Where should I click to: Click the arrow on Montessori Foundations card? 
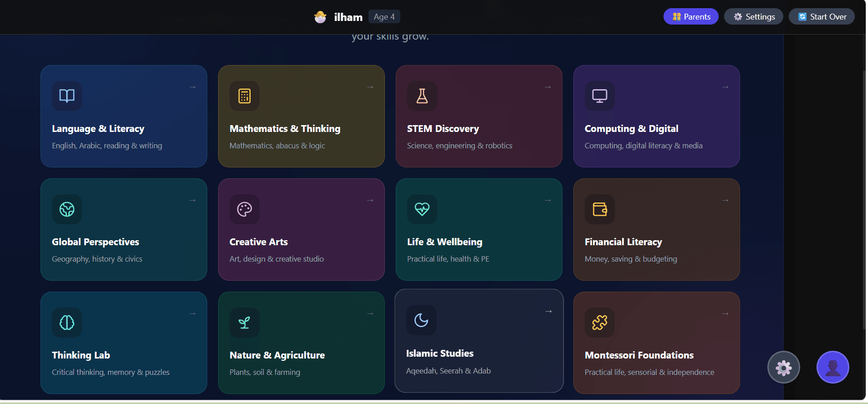[725, 313]
